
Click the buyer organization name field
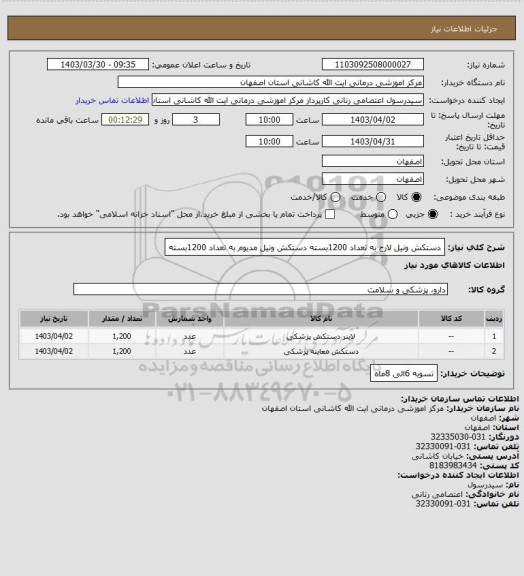[x=270, y=82]
